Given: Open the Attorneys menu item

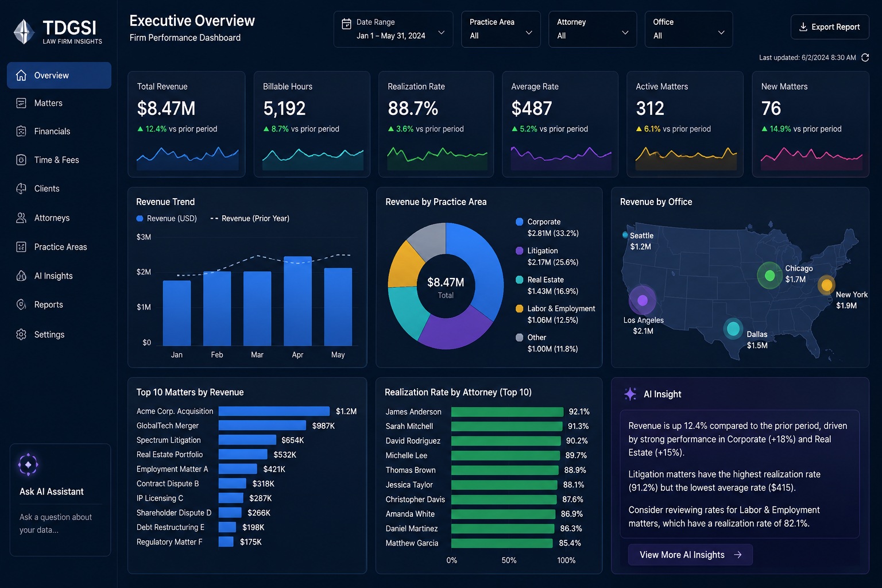Looking at the screenshot, I should point(59,218).
